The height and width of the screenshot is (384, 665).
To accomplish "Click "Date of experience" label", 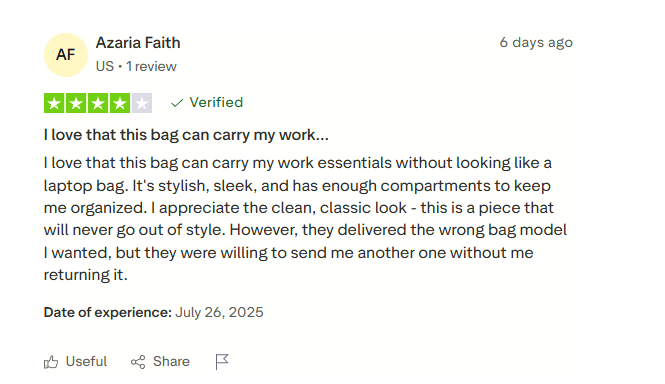I will pos(108,313).
